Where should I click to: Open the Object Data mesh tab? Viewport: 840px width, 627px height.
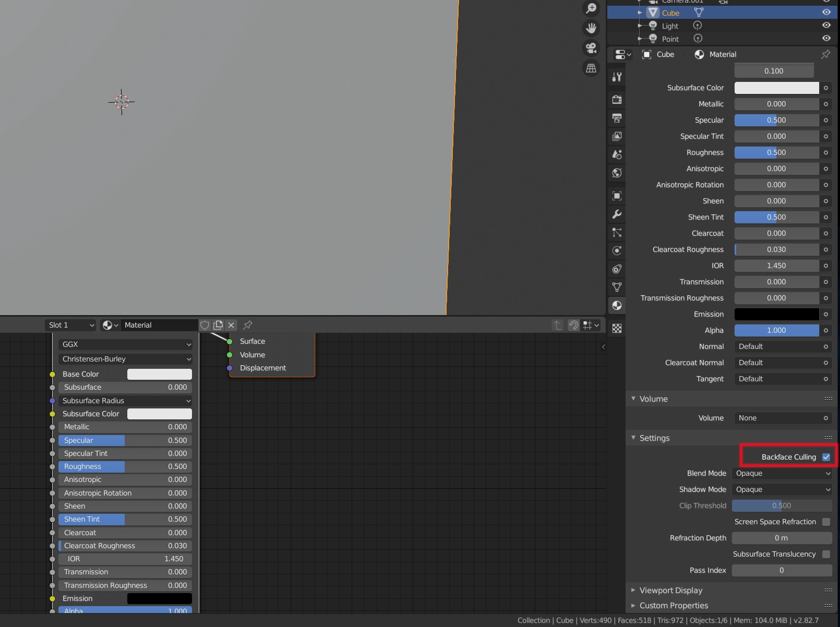click(617, 287)
